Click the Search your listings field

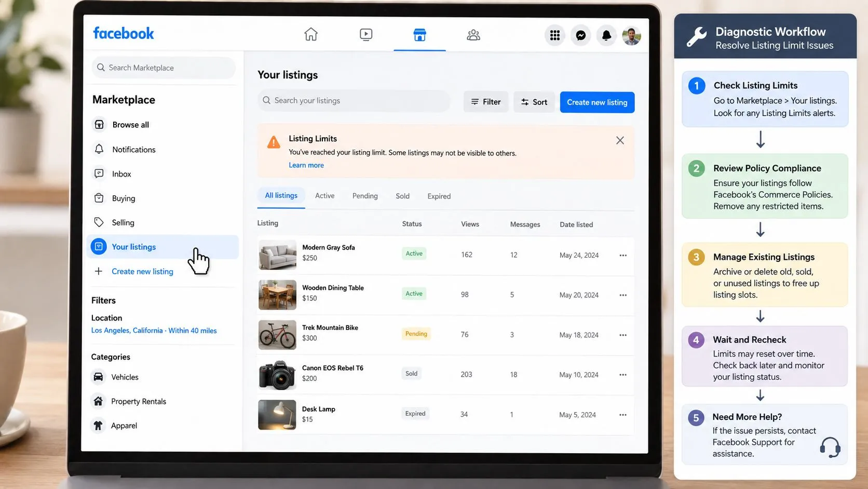354,101
